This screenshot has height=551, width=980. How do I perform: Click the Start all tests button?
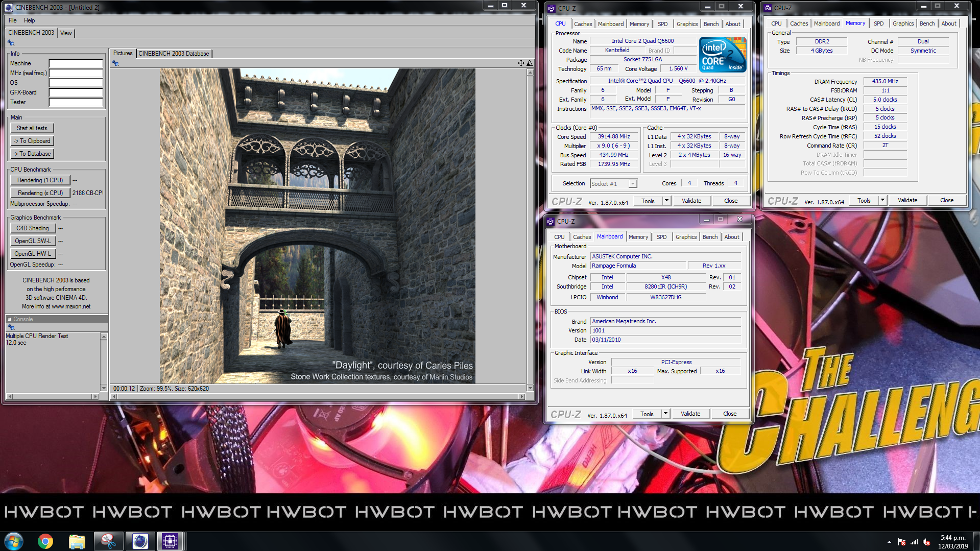click(x=32, y=128)
